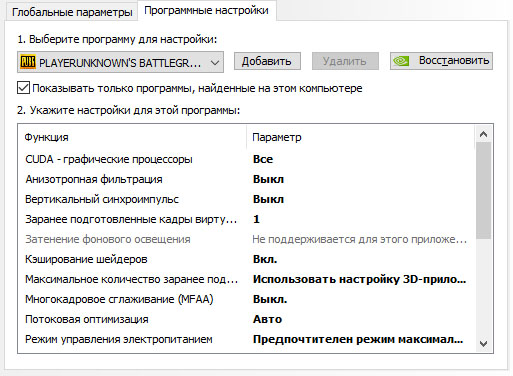Click the scroll up arrow of settings list
Viewport: 513px width, 376px height.
[483, 134]
